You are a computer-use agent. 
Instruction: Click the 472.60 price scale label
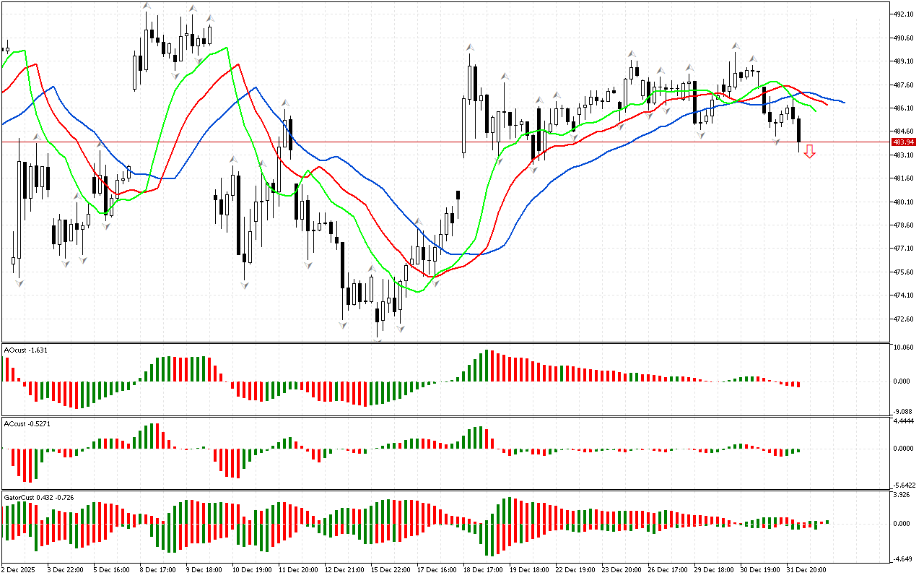coord(905,319)
